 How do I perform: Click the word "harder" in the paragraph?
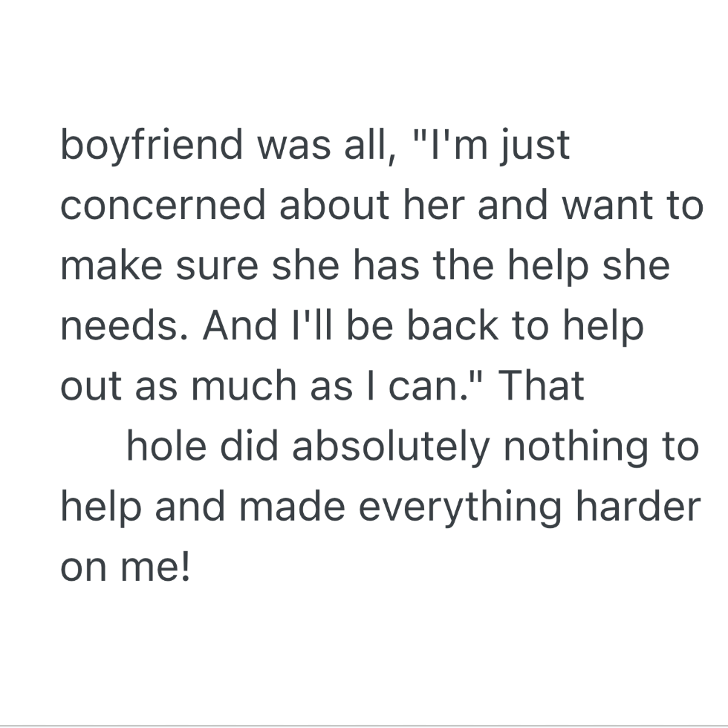coord(638,506)
